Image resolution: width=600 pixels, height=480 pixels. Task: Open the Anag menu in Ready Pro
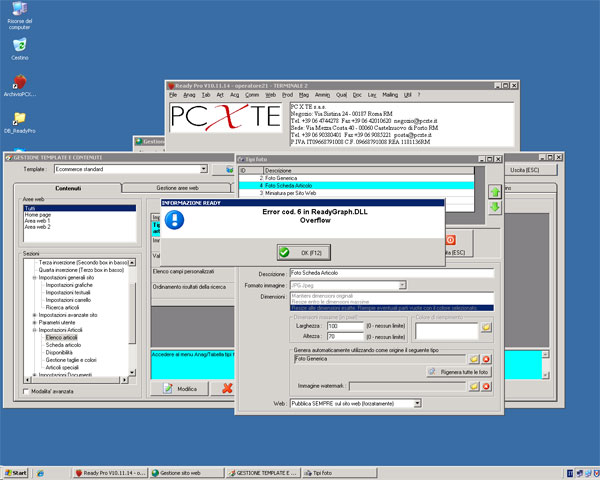pyautogui.click(x=189, y=95)
